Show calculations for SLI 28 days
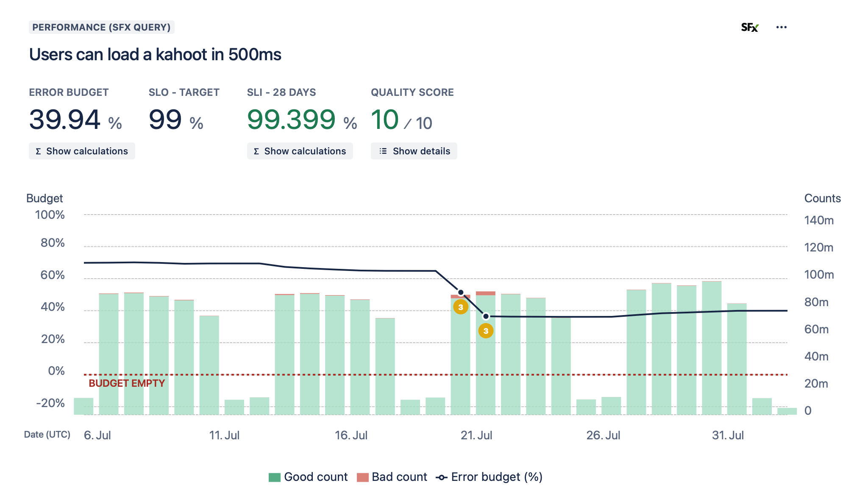 300,151
